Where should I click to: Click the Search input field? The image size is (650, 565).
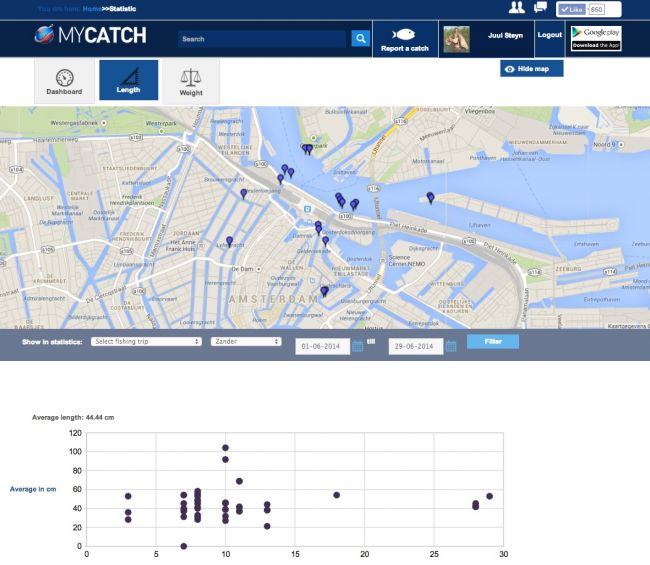coord(262,39)
